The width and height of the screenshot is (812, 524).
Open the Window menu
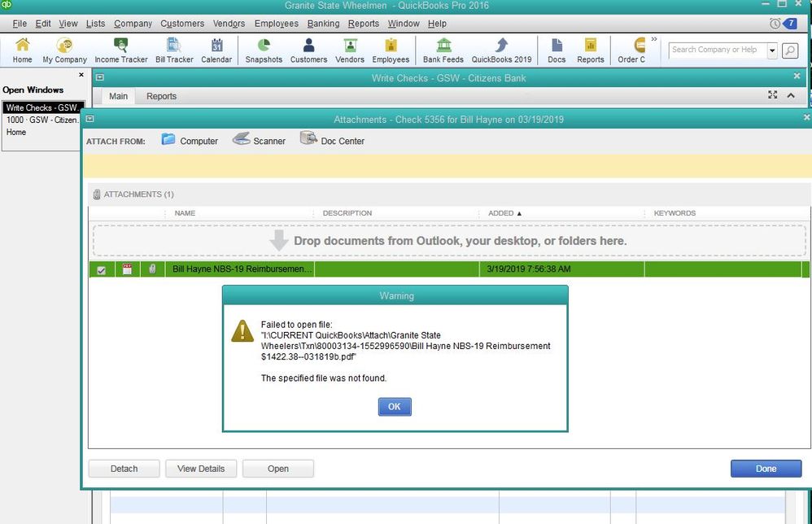[404, 24]
